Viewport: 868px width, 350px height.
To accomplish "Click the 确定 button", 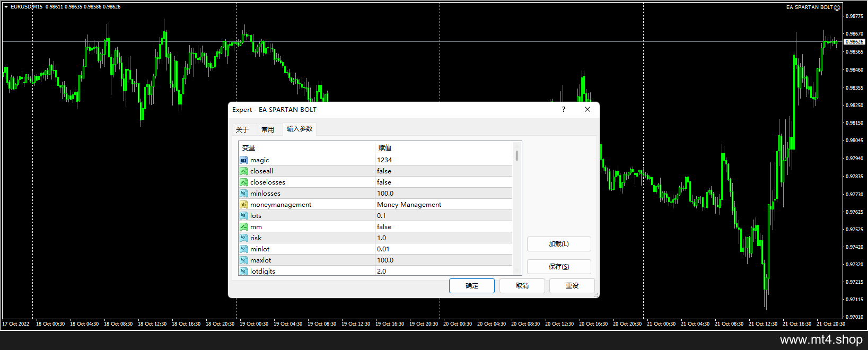I will (472, 286).
